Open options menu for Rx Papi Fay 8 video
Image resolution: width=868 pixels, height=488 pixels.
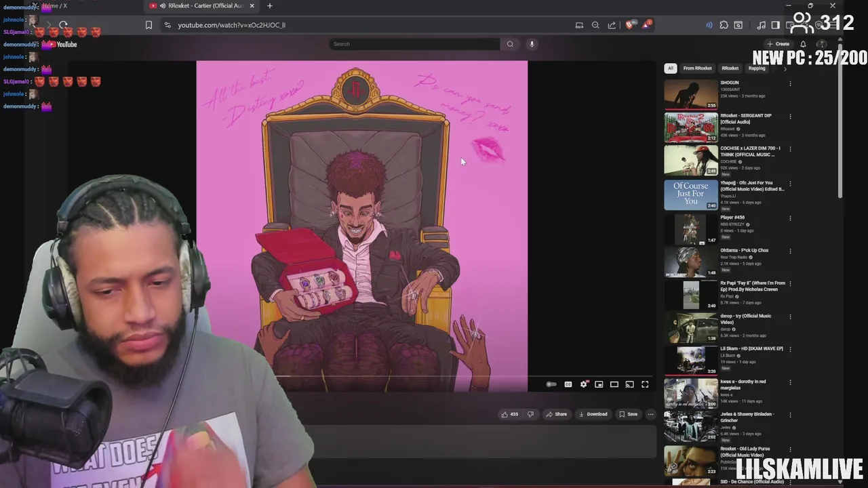[790, 284]
